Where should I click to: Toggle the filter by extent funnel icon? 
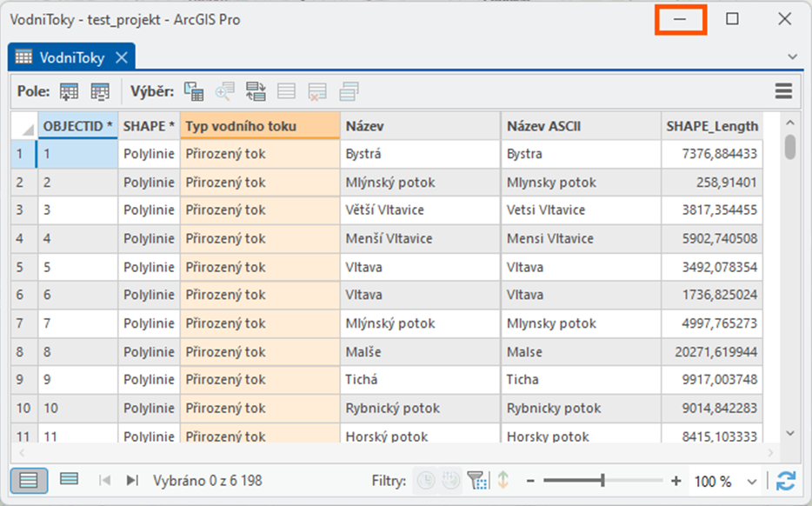[x=477, y=481]
